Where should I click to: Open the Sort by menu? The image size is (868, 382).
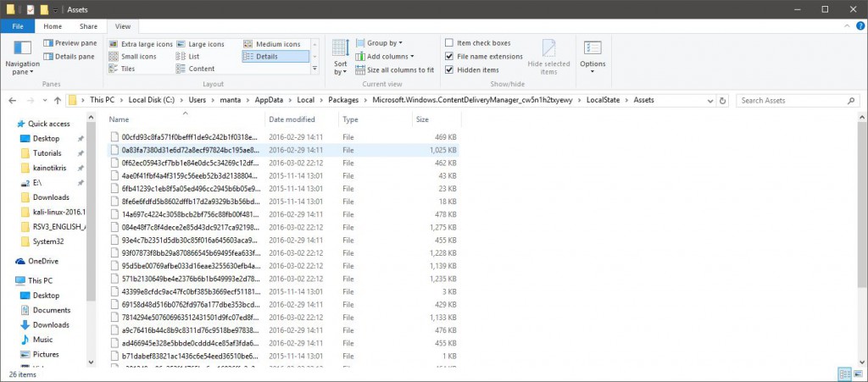(341, 58)
